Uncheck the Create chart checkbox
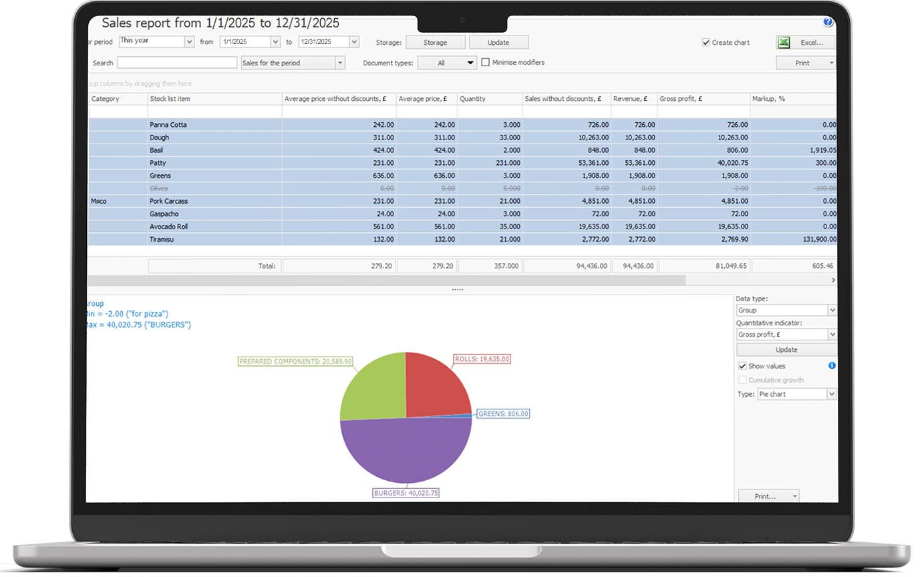The width and height of the screenshot is (924, 577). pyautogui.click(x=706, y=41)
